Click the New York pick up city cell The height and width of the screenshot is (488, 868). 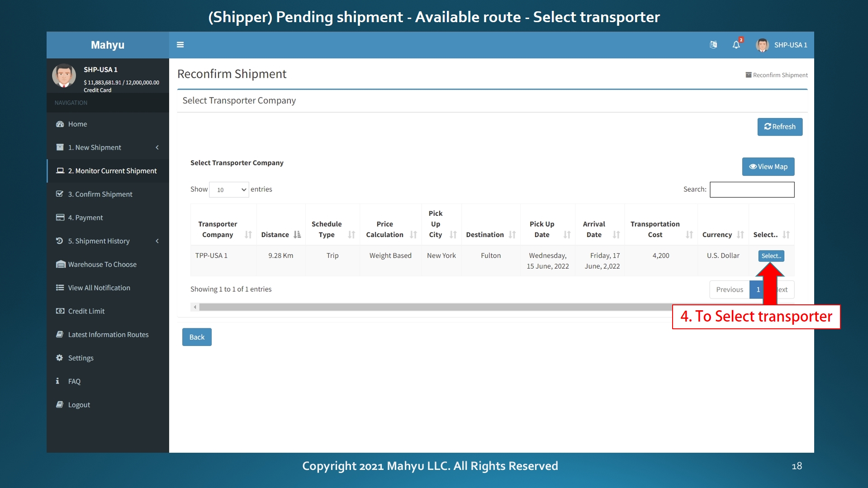tap(441, 261)
